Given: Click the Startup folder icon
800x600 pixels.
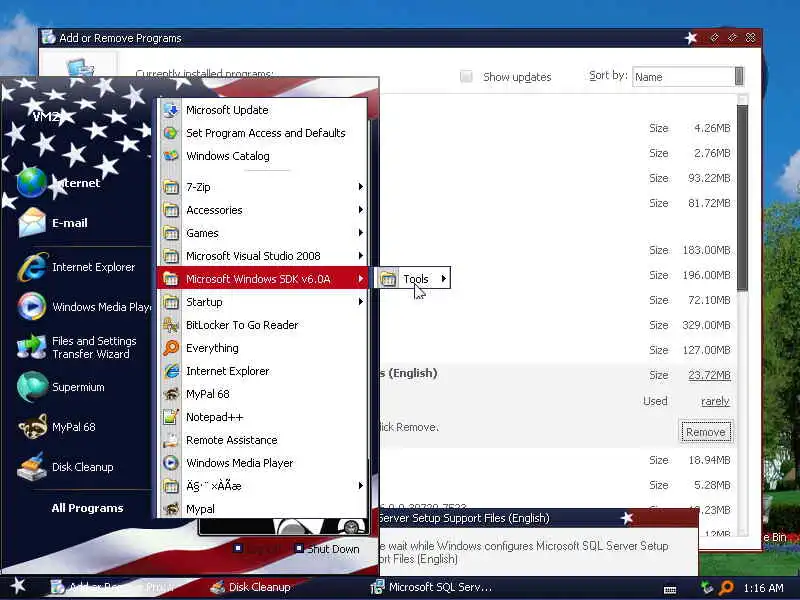Looking at the screenshot, I should pyautogui.click(x=171, y=302).
